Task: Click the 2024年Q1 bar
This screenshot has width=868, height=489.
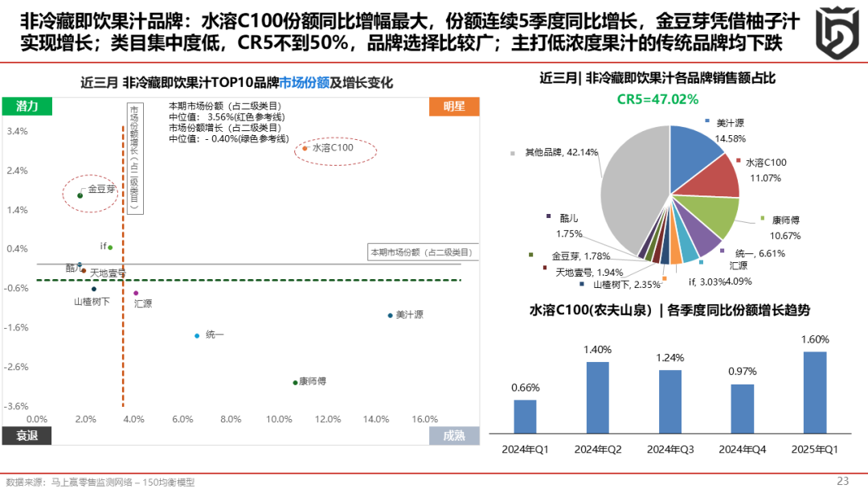Action: tap(525, 417)
